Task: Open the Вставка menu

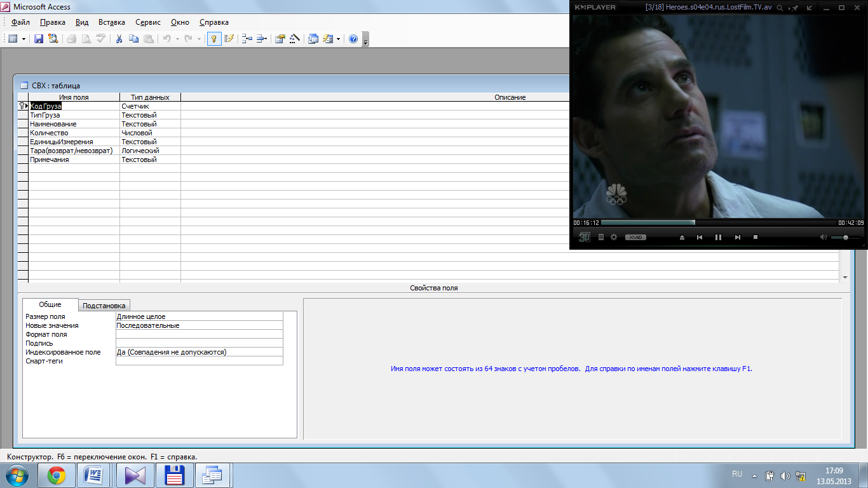Action: (x=112, y=22)
